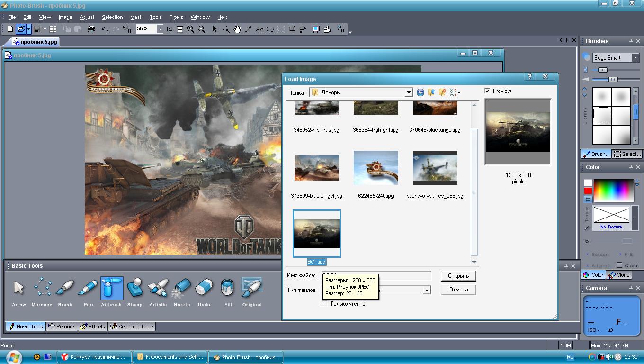The image size is (644, 364).
Task: Click the Открыть button
Action: pyautogui.click(x=458, y=276)
